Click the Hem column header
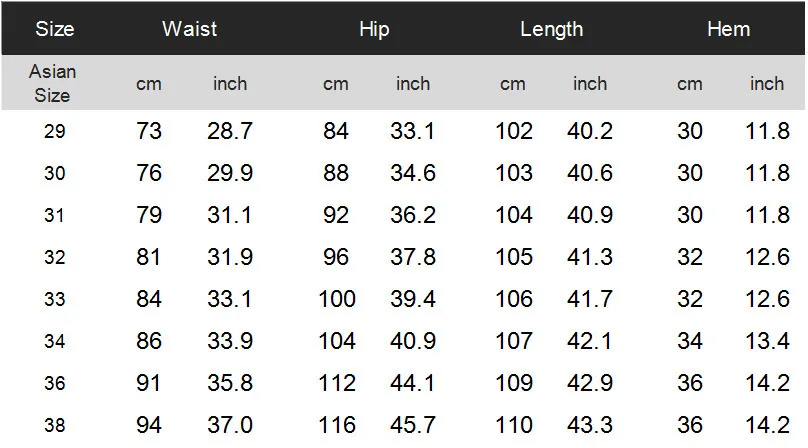 click(728, 29)
